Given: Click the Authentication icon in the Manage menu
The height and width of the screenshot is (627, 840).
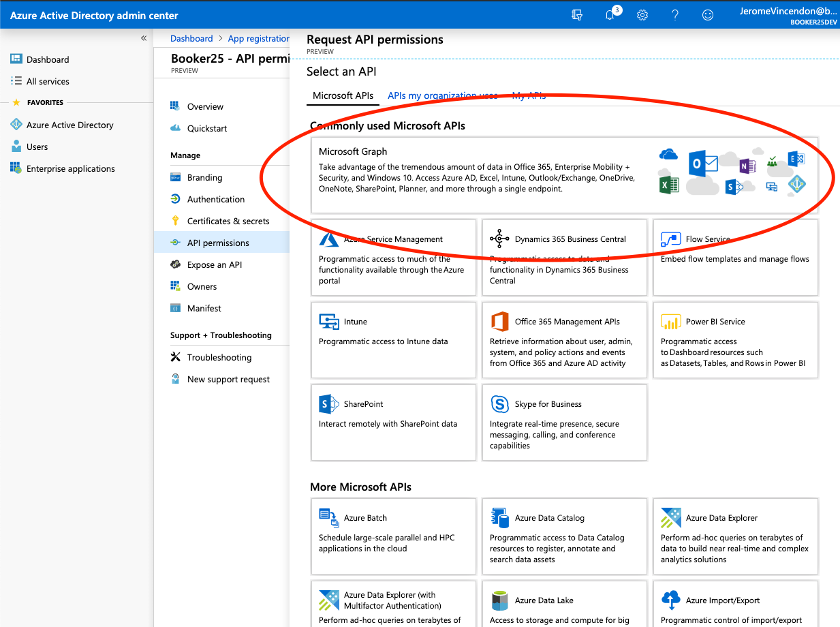Looking at the screenshot, I should tap(176, 199).
